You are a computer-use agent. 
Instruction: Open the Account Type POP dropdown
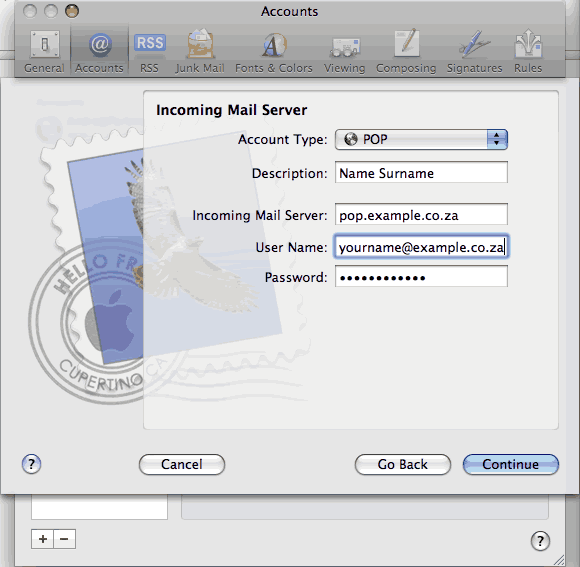pyautogui.click(x=421, y=139)
